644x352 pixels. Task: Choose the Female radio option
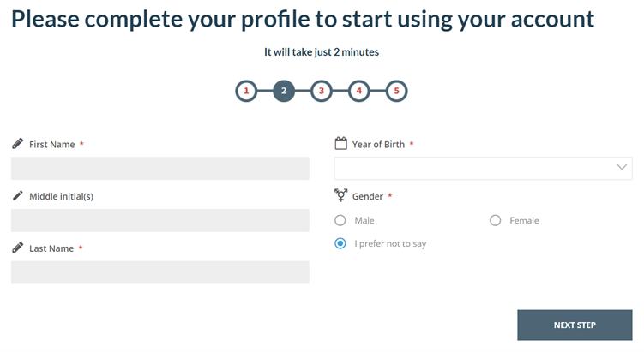point(495,220)
